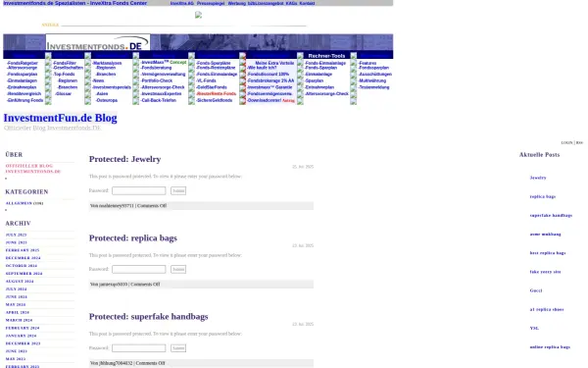Open post title Protected: Jewelry
This screenshot has width=588, height=368.
tap(124, 159)
